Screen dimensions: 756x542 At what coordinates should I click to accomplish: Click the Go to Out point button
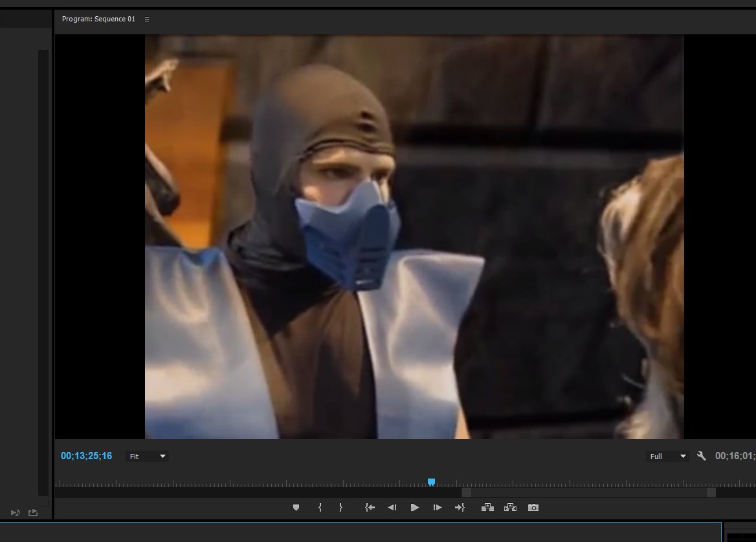click(x=460, y=507)
